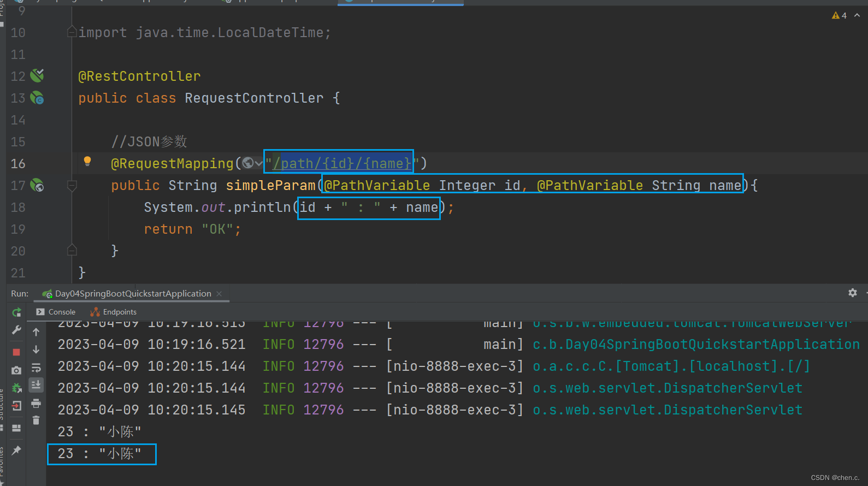Screen dimensions: 868x486
Task: Toggle soft-wrap in console
Action: (36, 368)
